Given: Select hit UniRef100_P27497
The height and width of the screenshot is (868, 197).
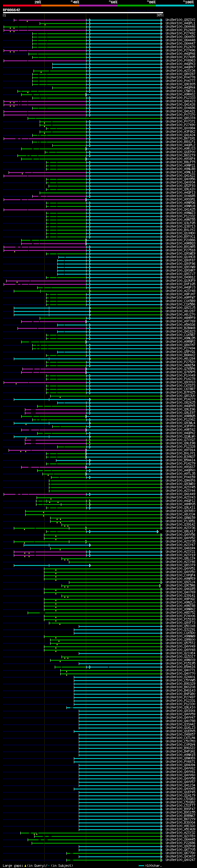Looking at the screenshot, I should pos(180,697).
